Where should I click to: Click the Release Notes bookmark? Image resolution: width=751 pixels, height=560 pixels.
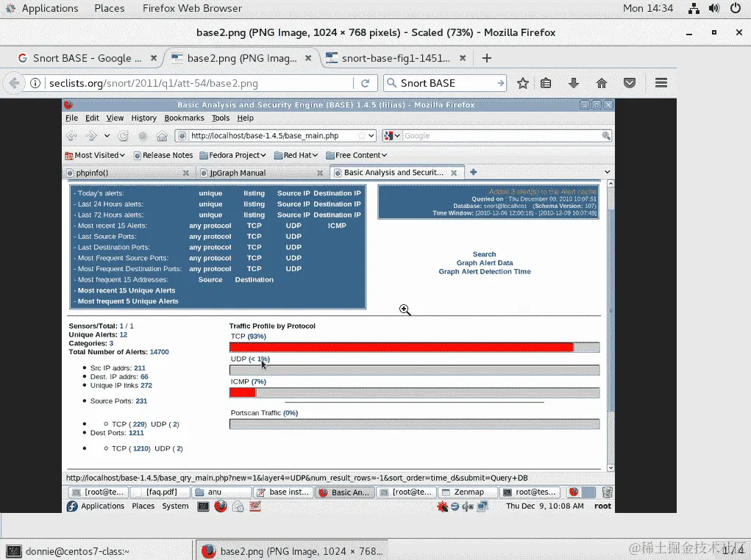[x=163, y=155]
